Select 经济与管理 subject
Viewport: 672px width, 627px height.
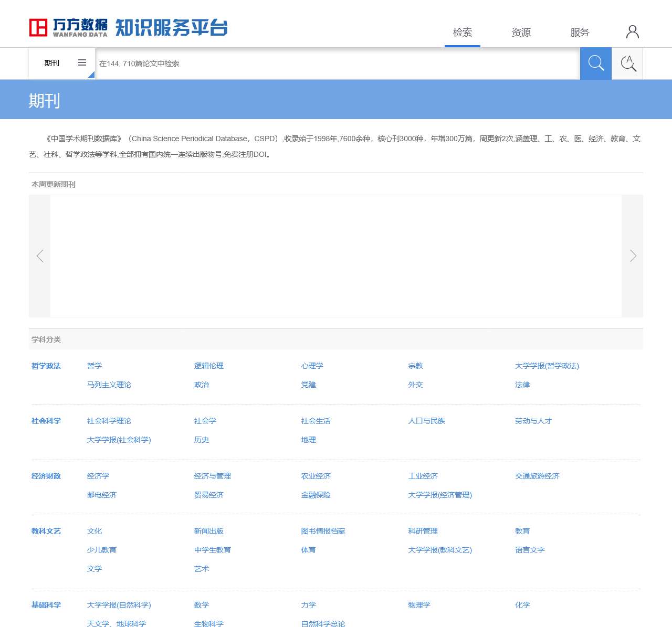[x=213, y=476]
